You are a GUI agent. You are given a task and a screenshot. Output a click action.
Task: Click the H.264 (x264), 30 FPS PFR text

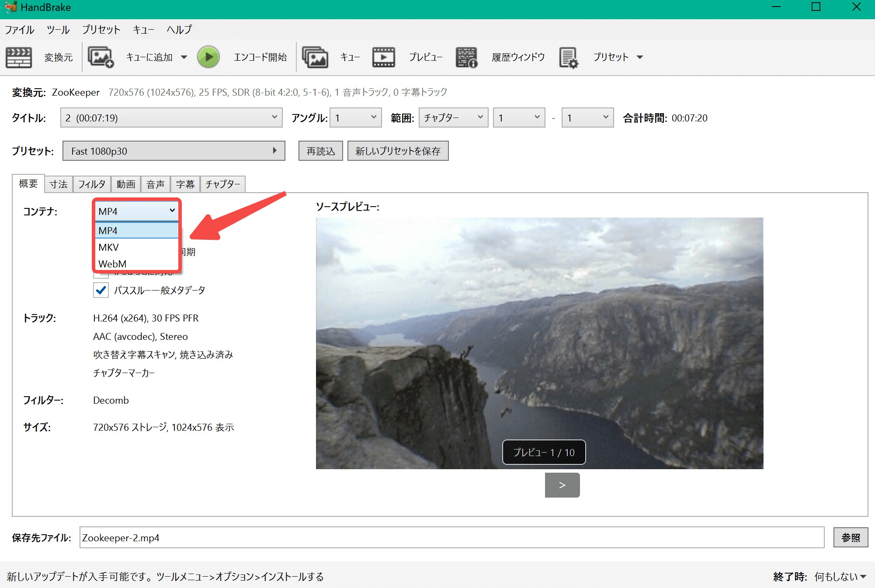point(146,318)
